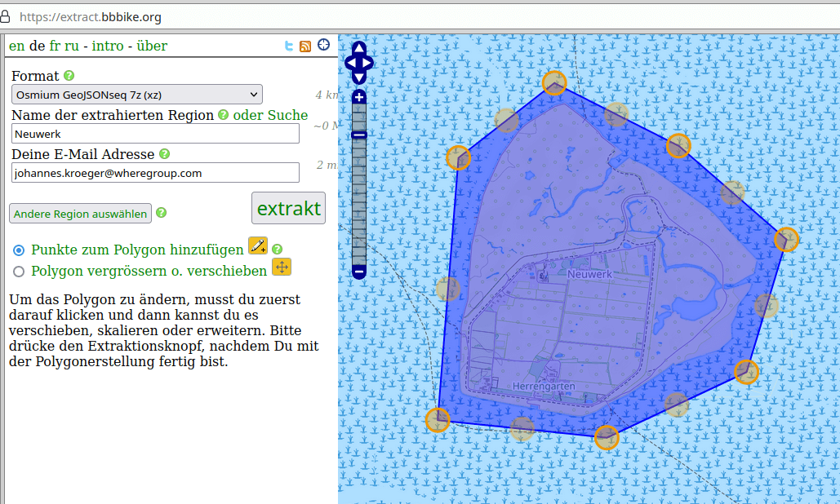Open the RSS feed icon
This screenshot has height=504, width=840.
coord(305,46)
